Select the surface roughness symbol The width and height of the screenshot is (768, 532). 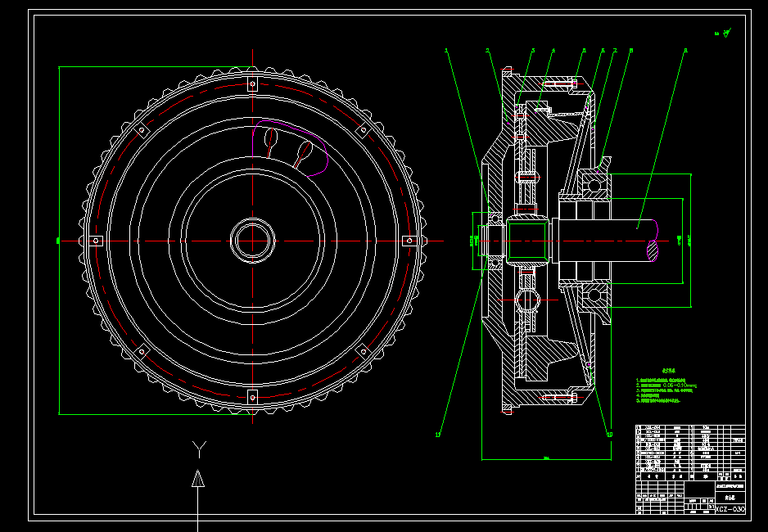click(x=725, y=34)
